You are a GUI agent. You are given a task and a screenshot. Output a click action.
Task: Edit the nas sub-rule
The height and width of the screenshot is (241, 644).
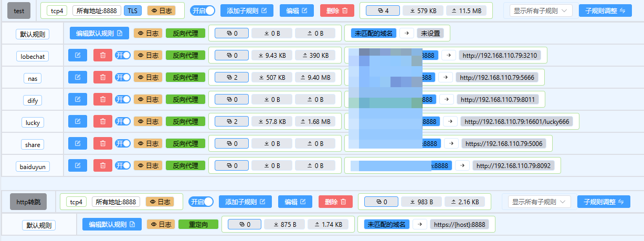[x=78, y=77]
